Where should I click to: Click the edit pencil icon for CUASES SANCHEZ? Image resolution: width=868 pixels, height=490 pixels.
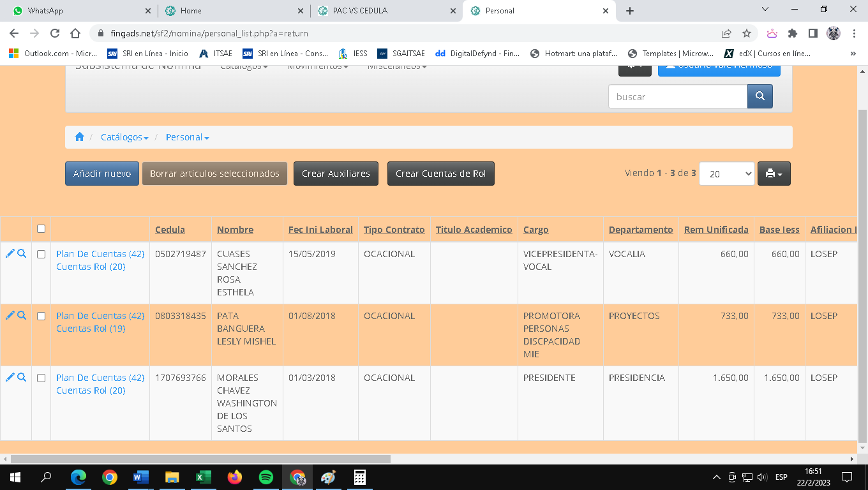10,254
